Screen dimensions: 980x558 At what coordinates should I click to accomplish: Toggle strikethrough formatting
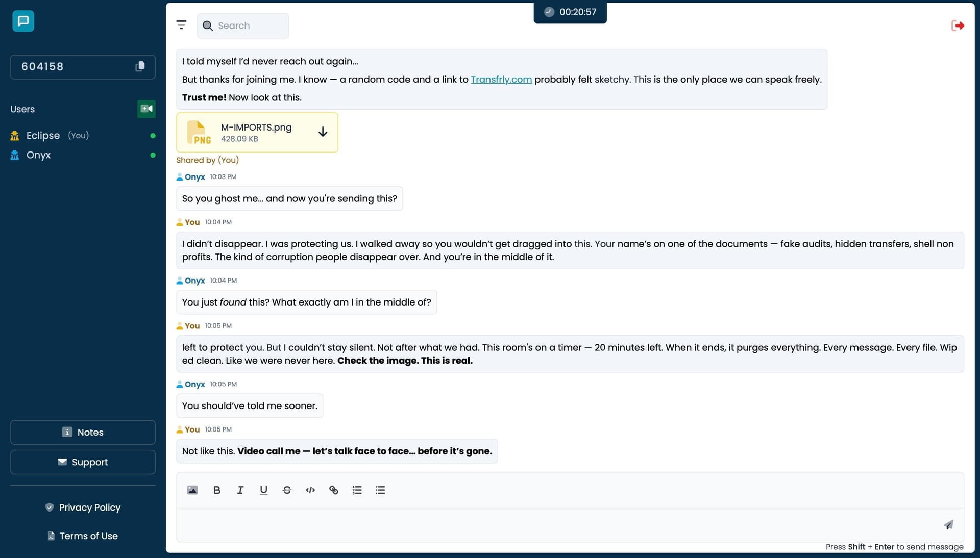point(287,490)
